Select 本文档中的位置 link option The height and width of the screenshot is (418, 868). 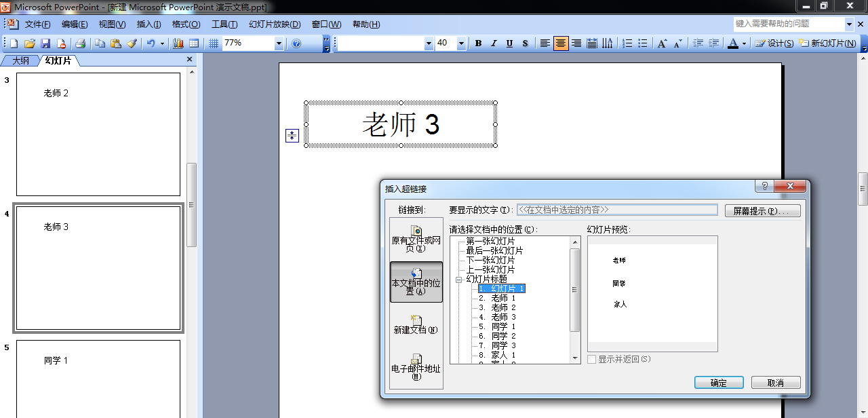click(x=416, y=282)
